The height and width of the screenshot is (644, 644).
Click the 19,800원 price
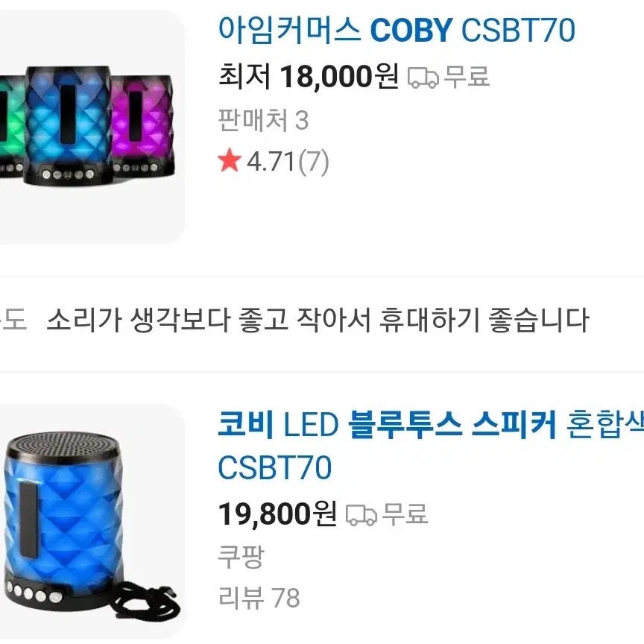[277, 514]
